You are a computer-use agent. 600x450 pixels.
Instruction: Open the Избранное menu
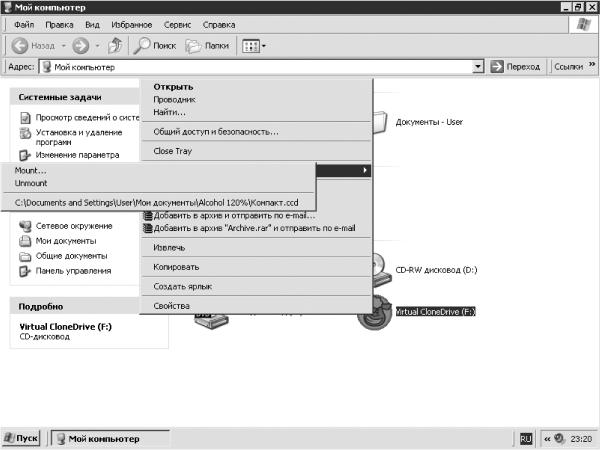click(132, 25)
